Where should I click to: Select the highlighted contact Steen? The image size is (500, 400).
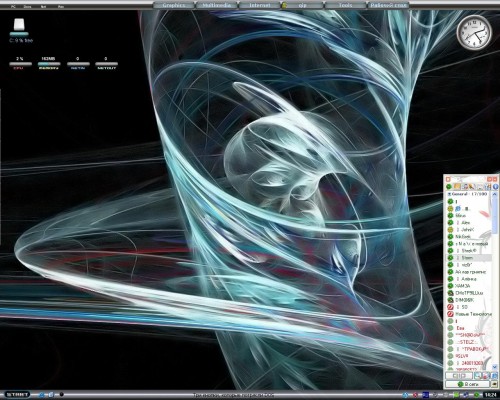click(469, 258)
